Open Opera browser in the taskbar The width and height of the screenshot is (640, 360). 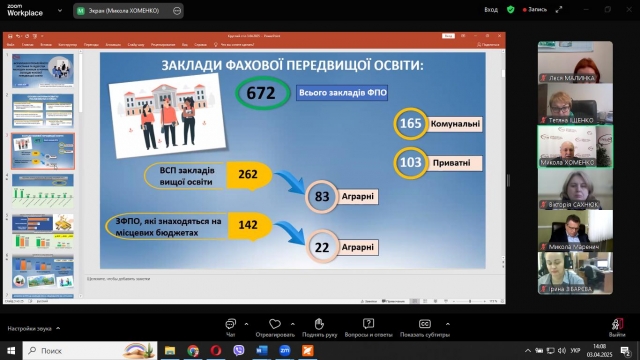216,351
